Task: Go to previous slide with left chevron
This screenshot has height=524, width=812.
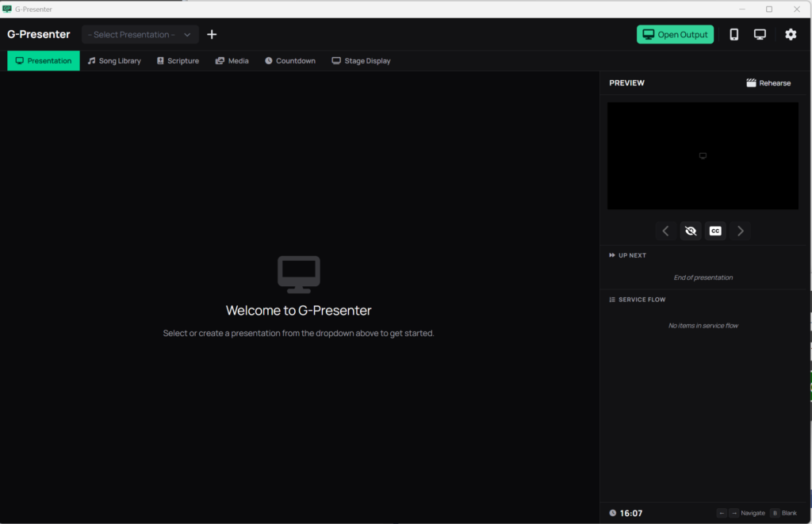Action: pos(665,231)
